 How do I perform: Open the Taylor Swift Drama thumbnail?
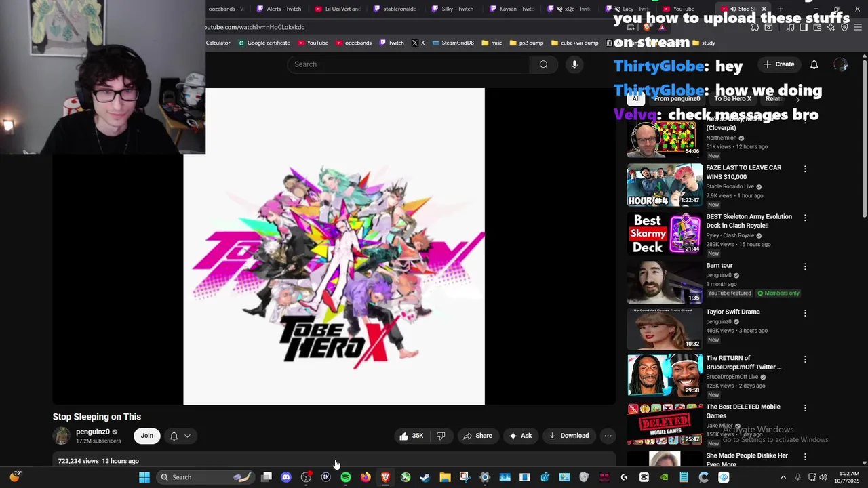tap(665, 328)
